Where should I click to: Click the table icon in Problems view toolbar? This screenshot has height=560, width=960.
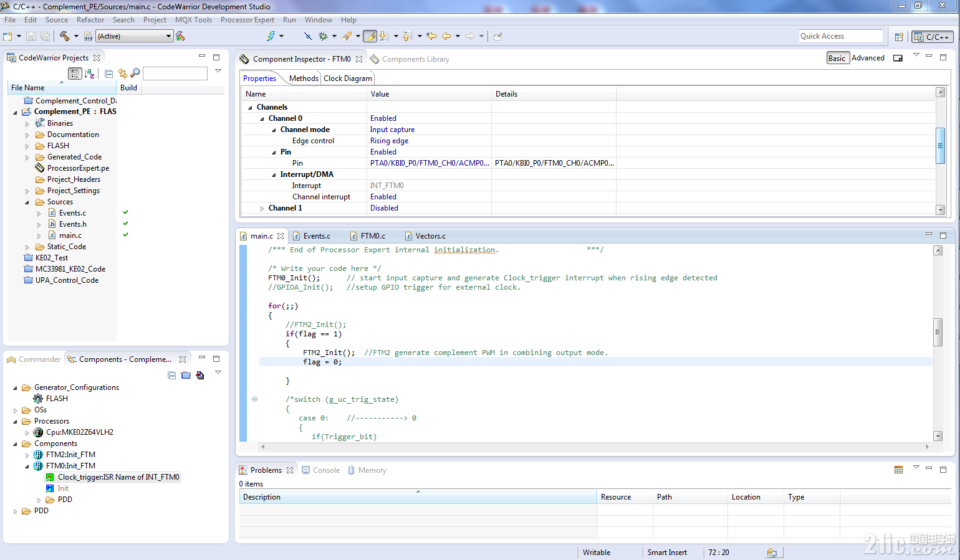[898, 470]
